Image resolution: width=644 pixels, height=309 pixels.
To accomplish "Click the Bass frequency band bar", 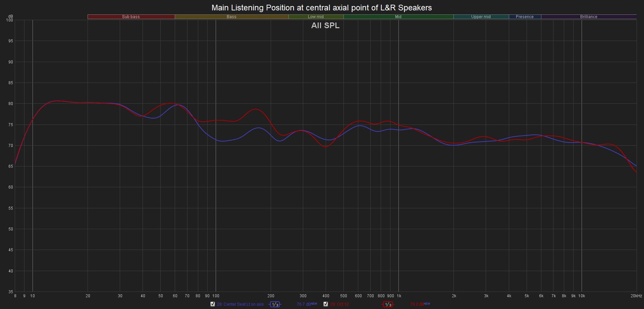I will (232, 16).
